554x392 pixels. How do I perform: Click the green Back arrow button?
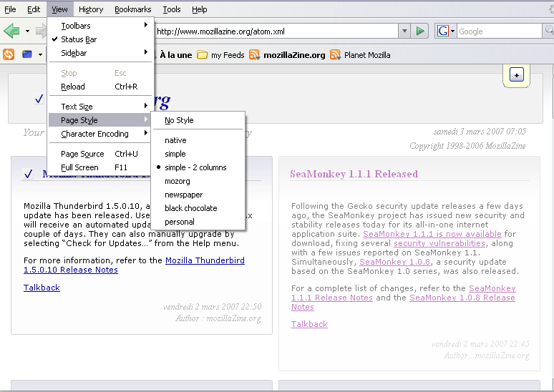tap(12, 31)
